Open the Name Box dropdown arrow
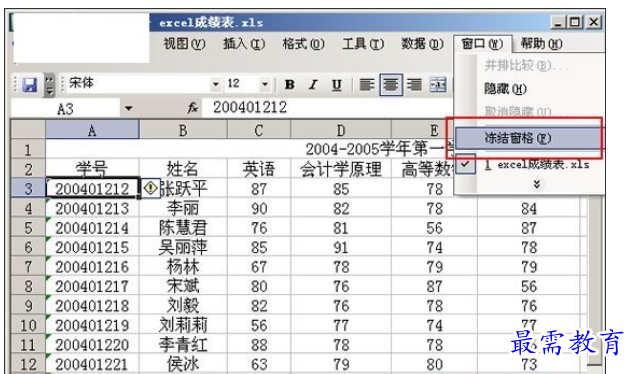 click(128, 108)
